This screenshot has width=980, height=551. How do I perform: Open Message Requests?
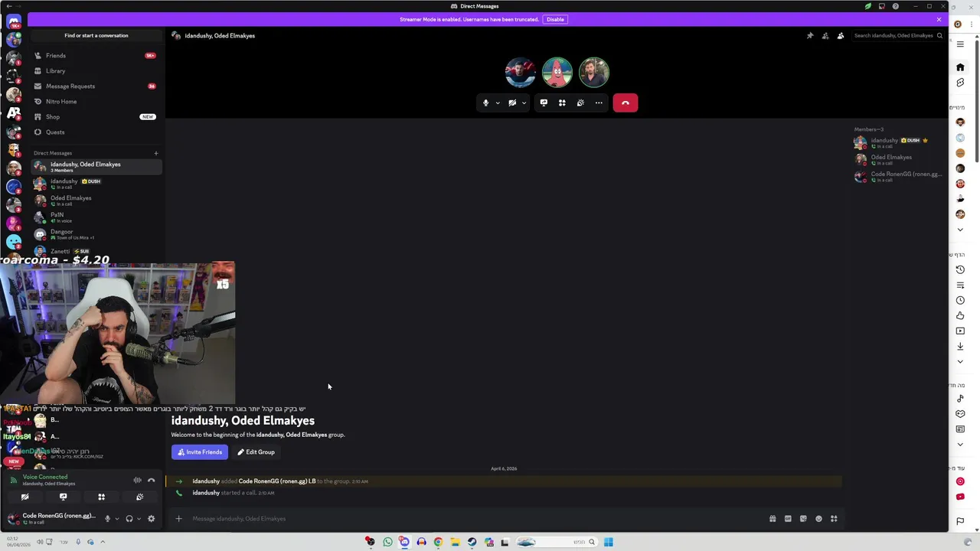coord(96,86)
